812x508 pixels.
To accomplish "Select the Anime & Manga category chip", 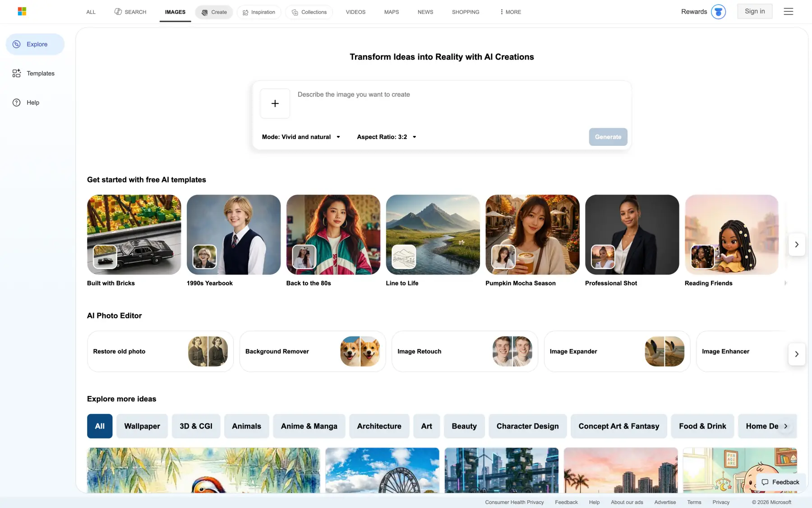I will point(309,426).
